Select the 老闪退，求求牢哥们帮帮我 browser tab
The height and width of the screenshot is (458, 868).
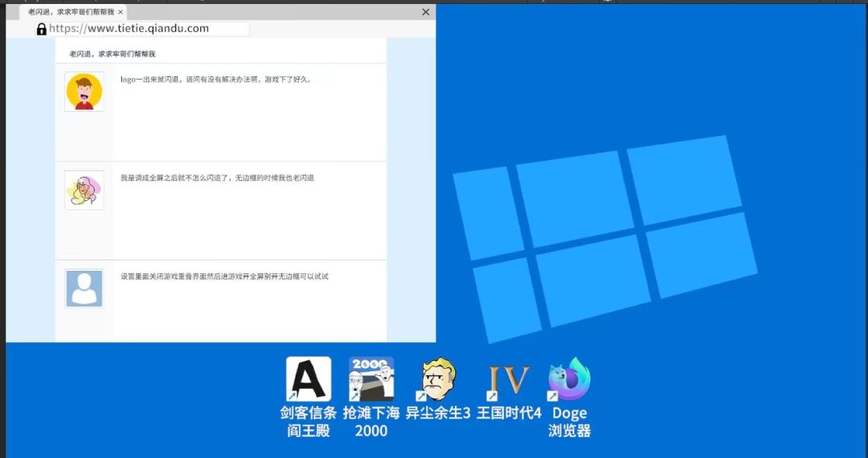[x=73, y=11]
